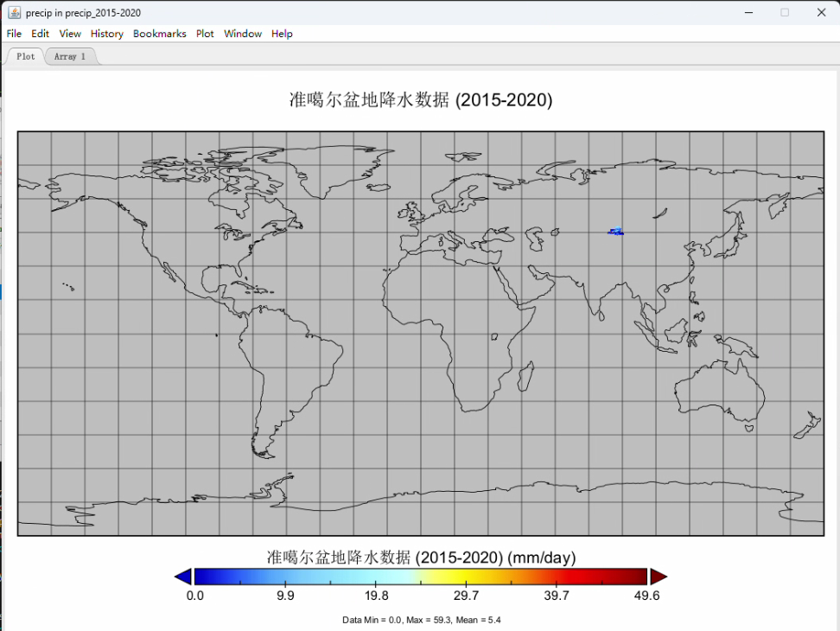The image size is (840, 631).
Task: Click the Data Min/Max/Mean statistics text
Action: (x=422, y=620)
